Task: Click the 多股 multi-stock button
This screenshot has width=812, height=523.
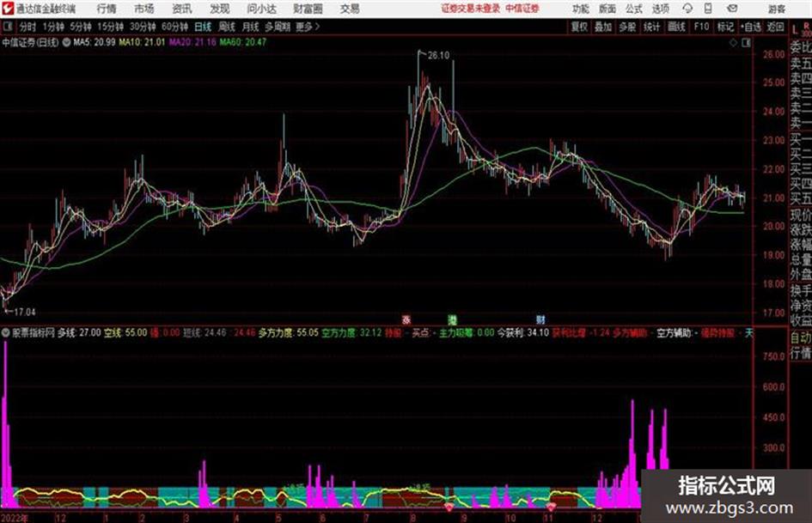Action: coord(627,27)
